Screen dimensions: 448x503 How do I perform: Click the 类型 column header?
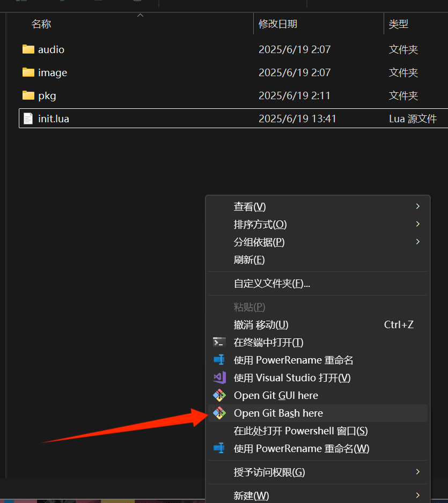[399, 24]
